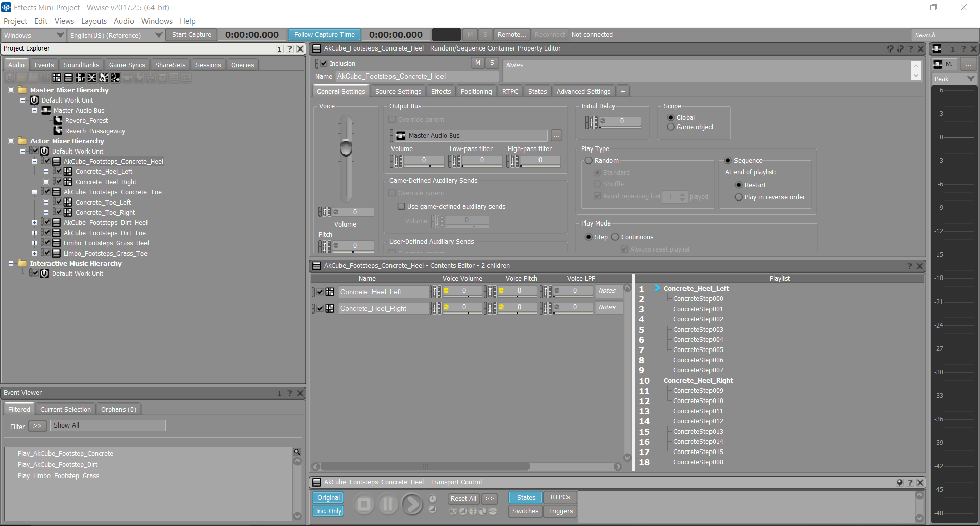The image size is (980, 526).
Task: Toggle Follow Capture Time button
Action: (324, 35)
